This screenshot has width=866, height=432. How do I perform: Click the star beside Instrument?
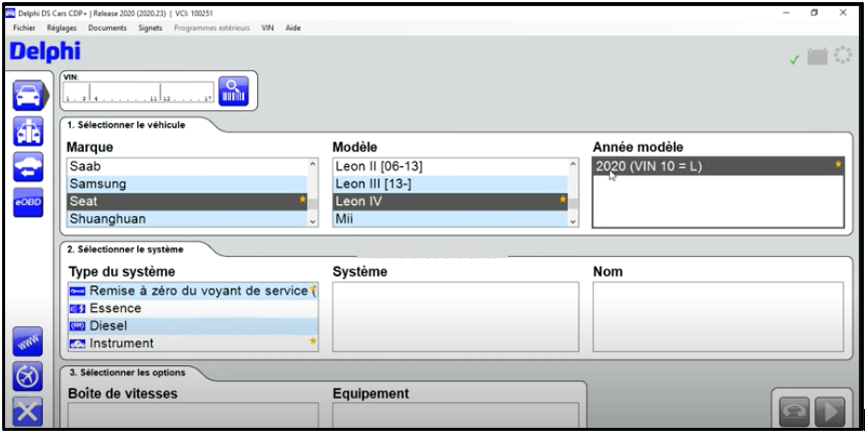coord(313,341)
